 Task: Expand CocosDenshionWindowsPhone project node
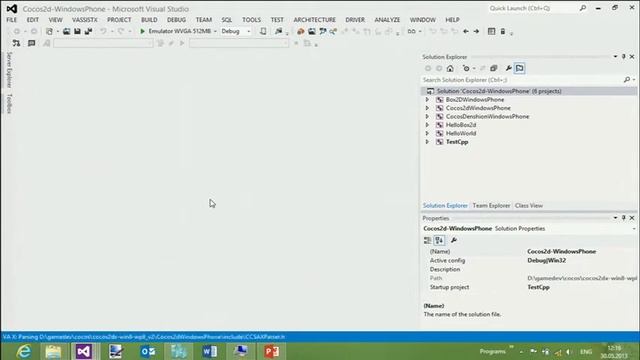pyautogui.click(x=427, y=116)
